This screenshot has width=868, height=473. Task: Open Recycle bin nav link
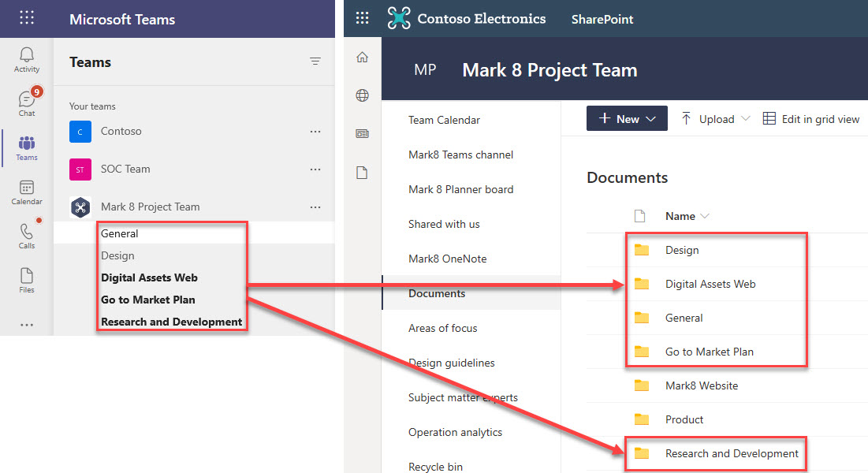click(x=436, y=467)
